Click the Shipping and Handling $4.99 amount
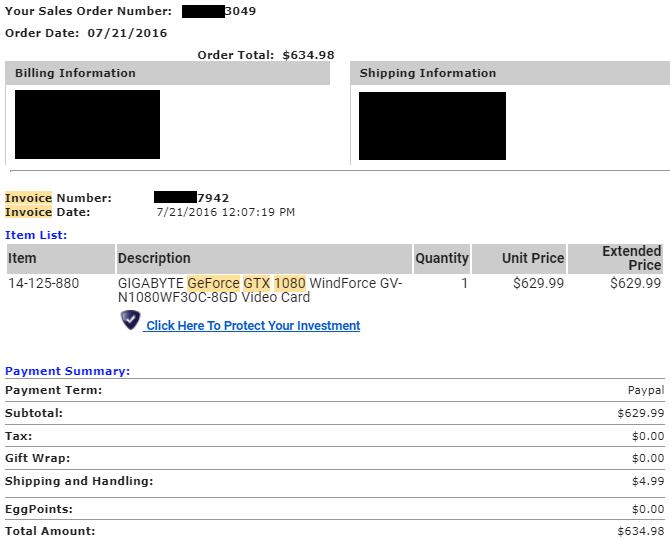Viewport: 670px width, 541px height. point(647,482)
